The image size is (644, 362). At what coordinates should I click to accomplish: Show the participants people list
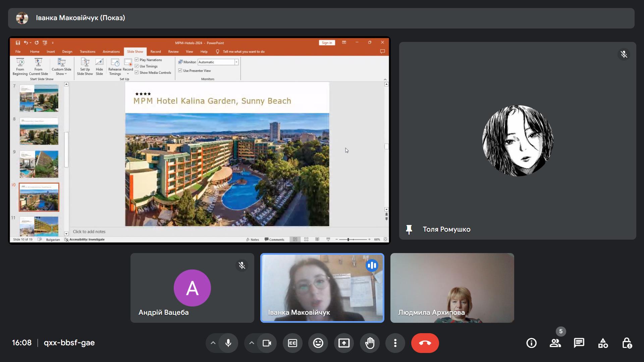[x=555, y=343]
